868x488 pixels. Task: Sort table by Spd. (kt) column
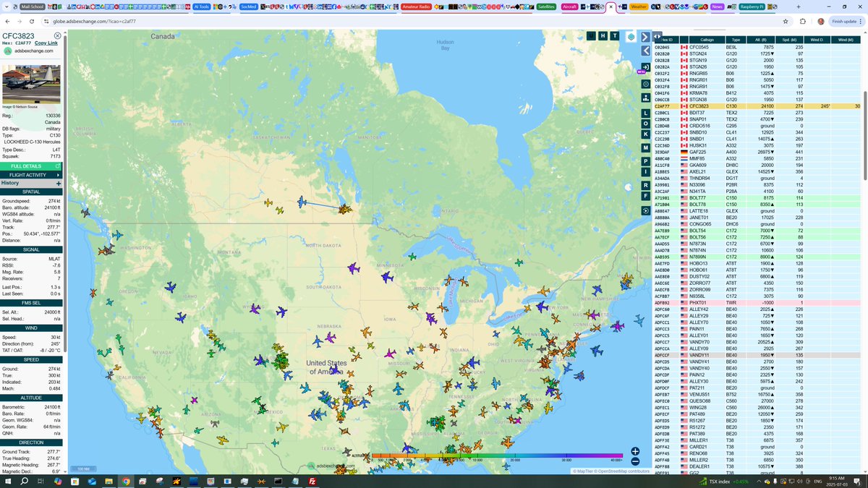[x=790, y=39]
